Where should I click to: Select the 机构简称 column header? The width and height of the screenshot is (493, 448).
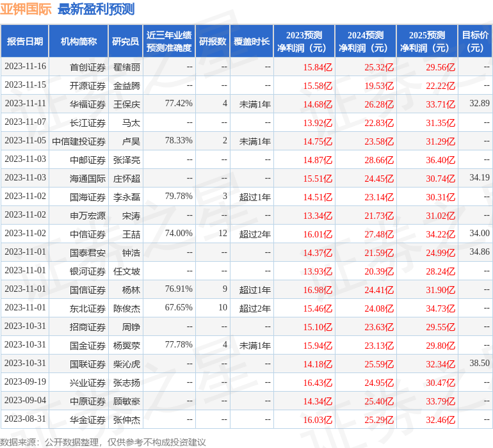[79, 41]
